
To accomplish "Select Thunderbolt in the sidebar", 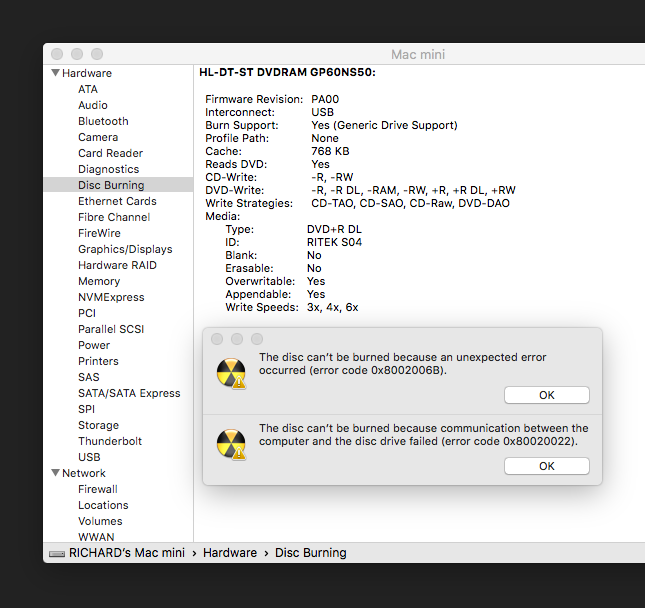I will tap(110, 441).
